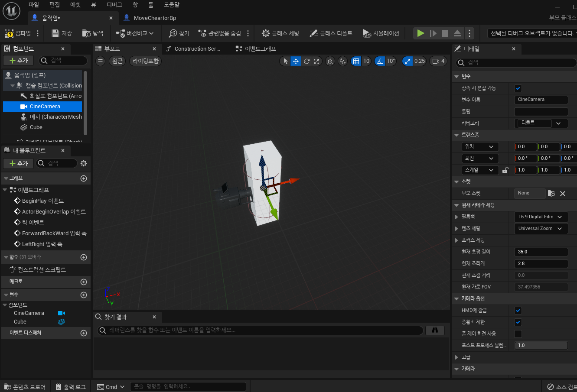Click the 포스트 프로세스 블렌드 1.0 slider
Screen dimensions: 577x392
click(541, 346)
